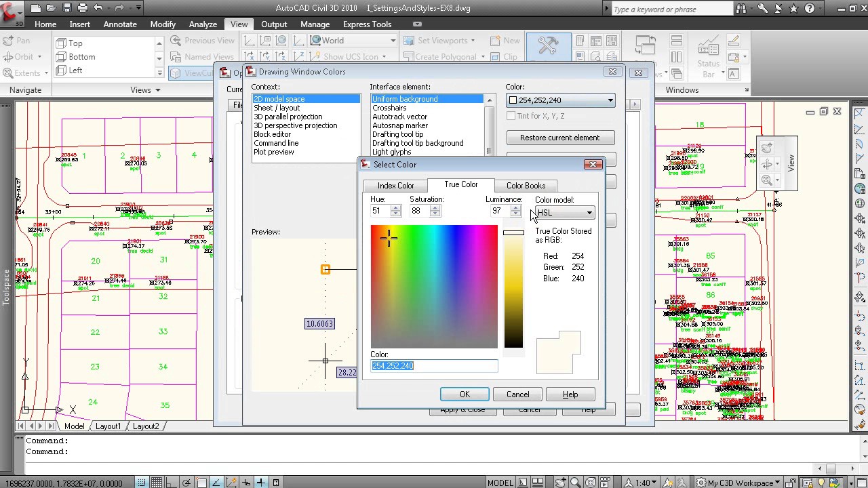Toggle Ortho Mode in status bar
The image size is (868, 488).
(172, 483)
